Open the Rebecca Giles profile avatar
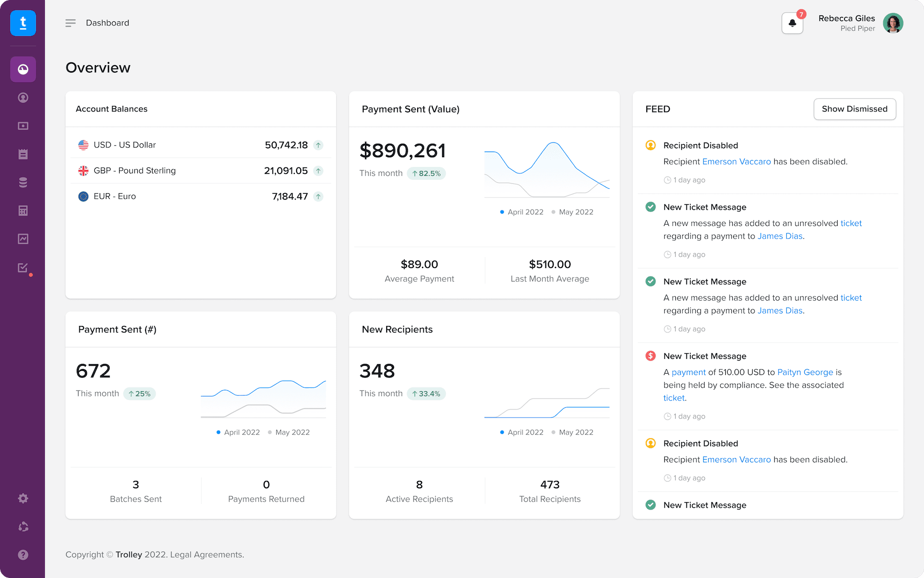The height and width of the screenshot is (578, 924). click(x=893, y=23)
